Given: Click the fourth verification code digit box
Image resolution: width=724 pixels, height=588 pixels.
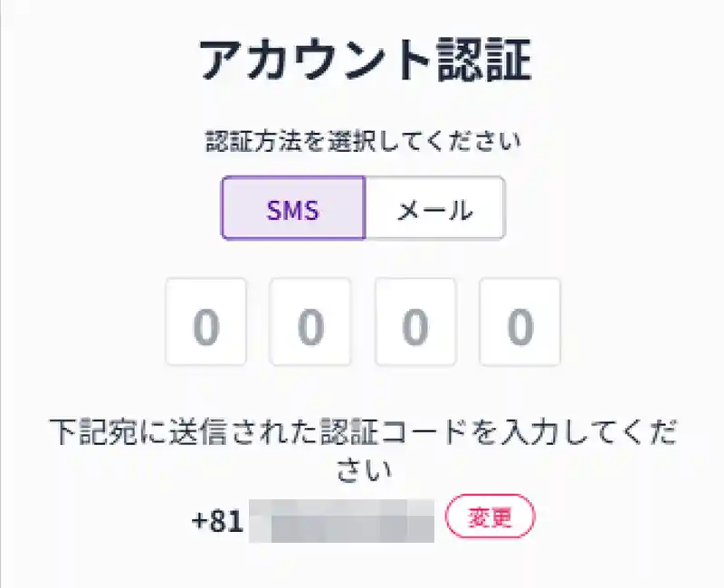Looking at the screenshot, I should click(x=519, y=322).
